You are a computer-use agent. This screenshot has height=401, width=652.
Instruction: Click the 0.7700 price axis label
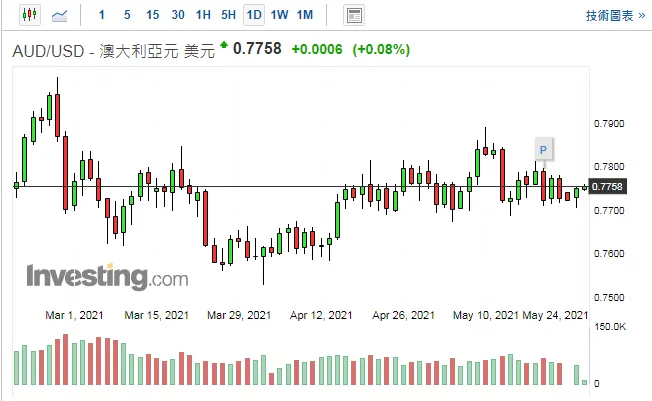[609, 210]
